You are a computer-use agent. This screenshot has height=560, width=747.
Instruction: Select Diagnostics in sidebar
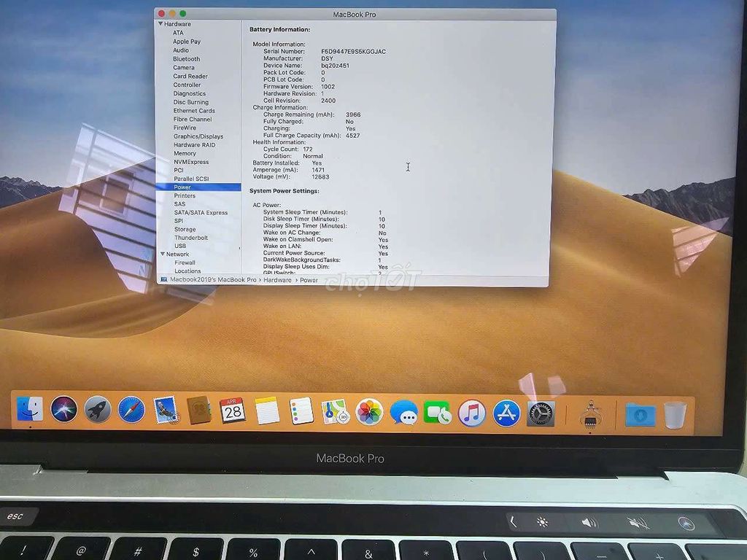point(190,93)
